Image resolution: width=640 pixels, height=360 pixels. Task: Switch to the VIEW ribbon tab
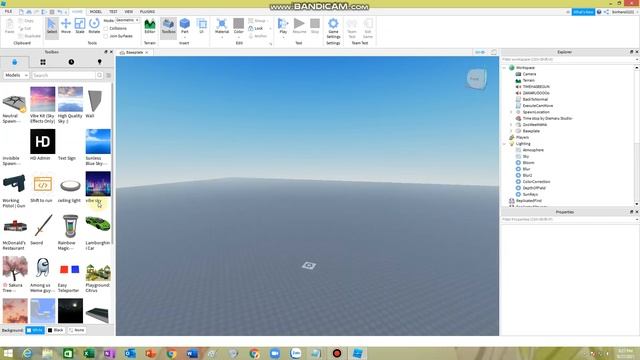pyautogui.click(x=129, y=12)
